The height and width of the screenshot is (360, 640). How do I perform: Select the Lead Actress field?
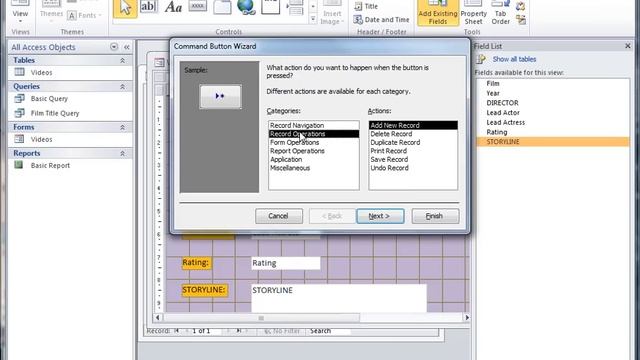pyautogui.click(x=553, y=122)
